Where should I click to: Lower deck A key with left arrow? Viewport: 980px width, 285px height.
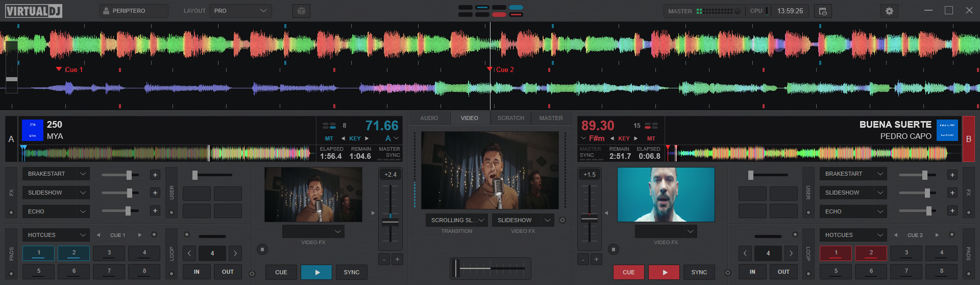(x=343, y=138)
